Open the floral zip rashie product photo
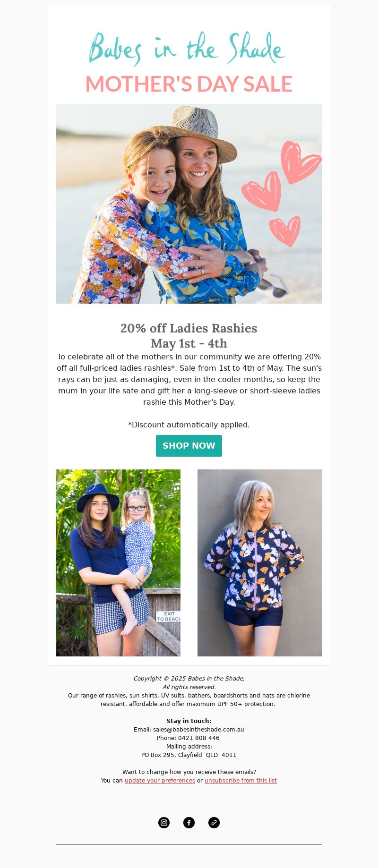Viewport: 378px width, 868px height. 260,563
